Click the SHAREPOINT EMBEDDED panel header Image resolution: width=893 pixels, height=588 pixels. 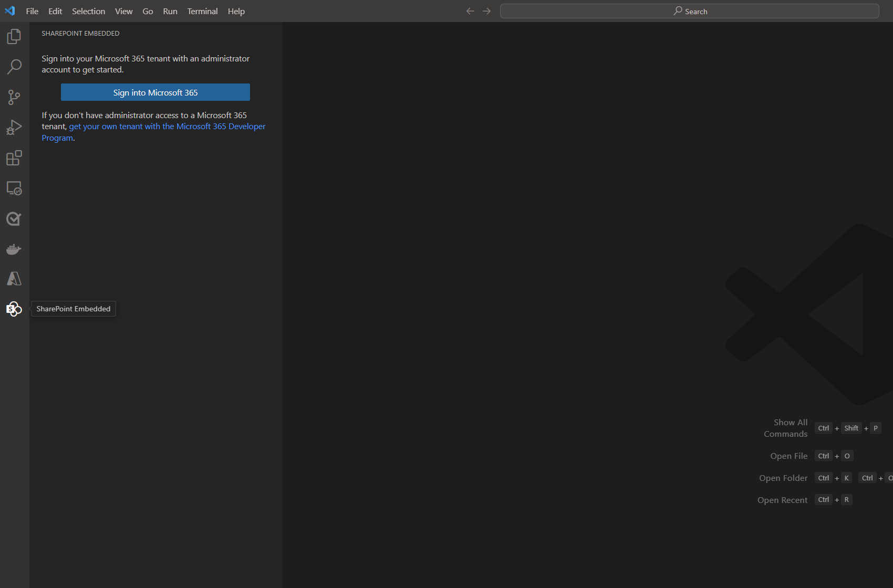click(x=80, y=33)
